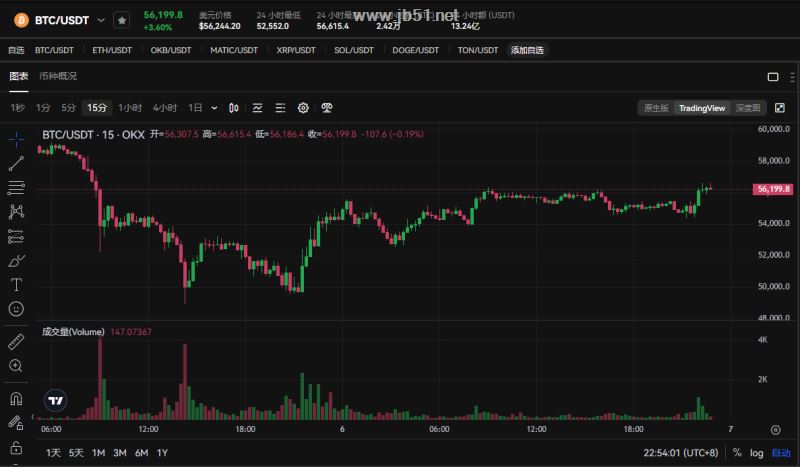This screenshot has width=800, height=467.
Task: Click the TradingView logo badge
Action: tap(56, 401)
